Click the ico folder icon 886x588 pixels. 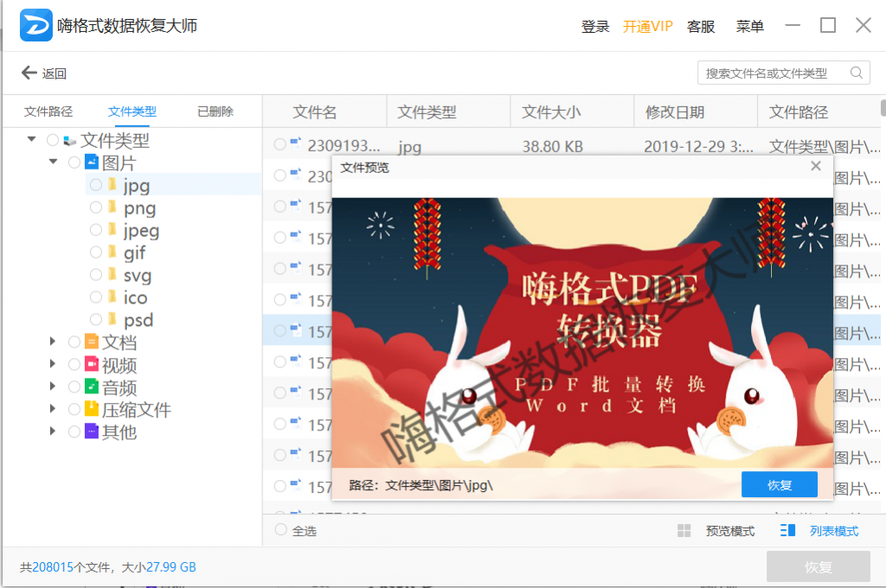coord(112,297)
